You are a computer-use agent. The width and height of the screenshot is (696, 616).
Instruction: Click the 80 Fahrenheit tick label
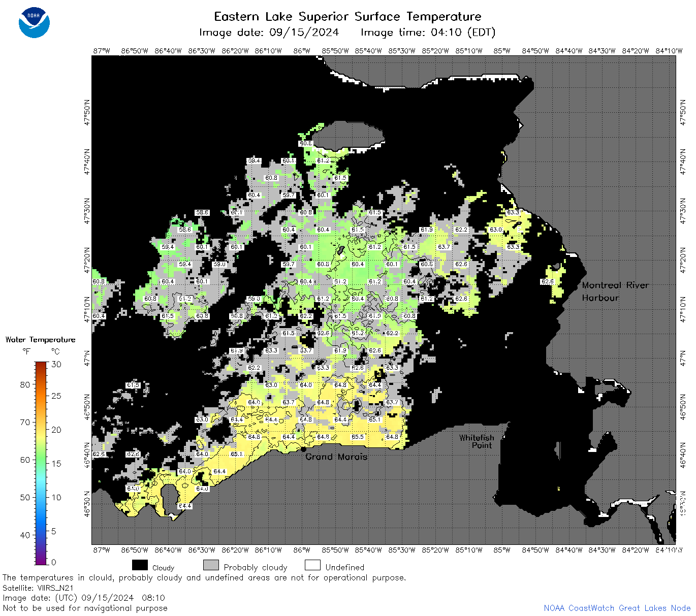pyautogui.click(x=25, y=384)
